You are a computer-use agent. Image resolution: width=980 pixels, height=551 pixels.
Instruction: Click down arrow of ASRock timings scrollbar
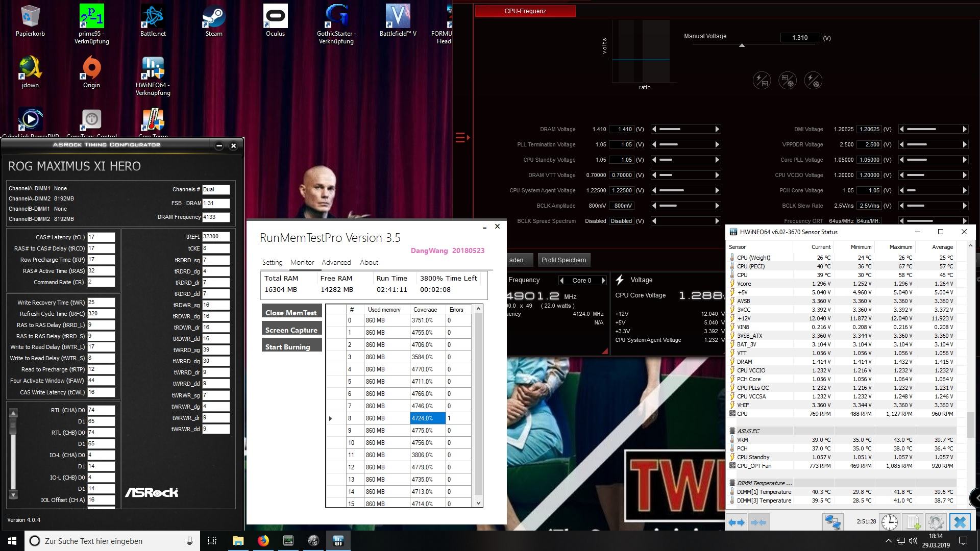pos(13,494)
